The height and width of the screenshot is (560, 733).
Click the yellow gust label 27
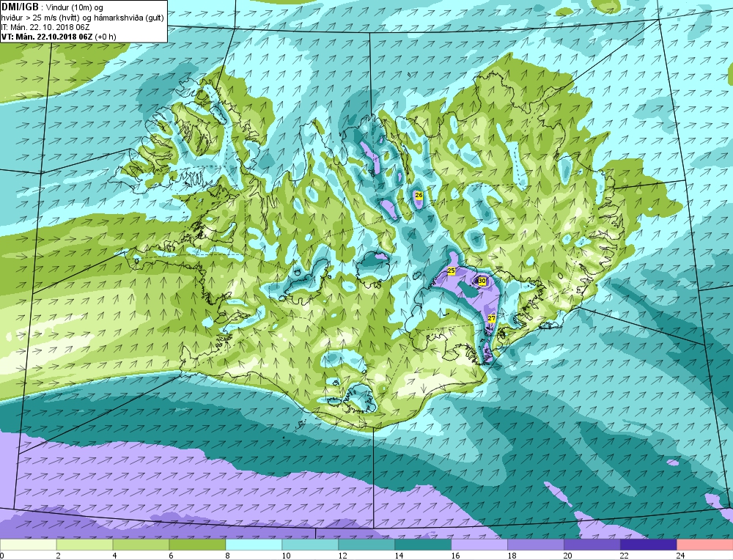(x=491, y=318)
